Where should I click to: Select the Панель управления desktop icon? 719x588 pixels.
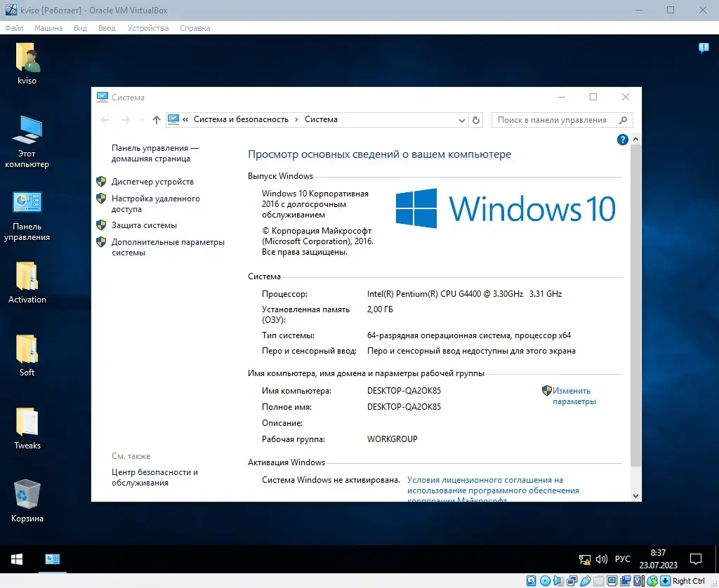click(27, 215)
